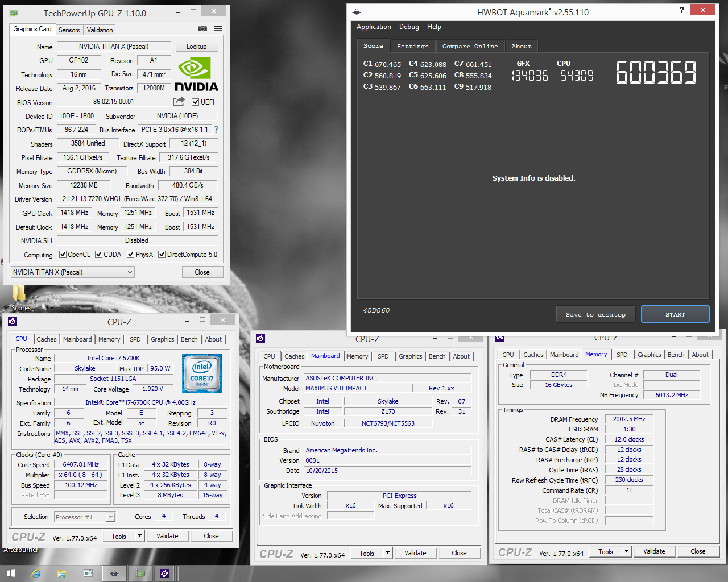
Task: Click the CPU-Z title icon in CPU tab window
Action: tap(13, 322)
